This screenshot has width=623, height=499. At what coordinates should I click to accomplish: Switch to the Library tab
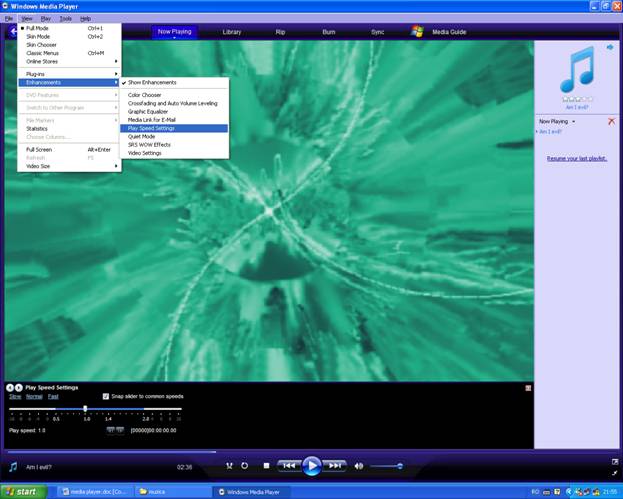coord(232,32)
